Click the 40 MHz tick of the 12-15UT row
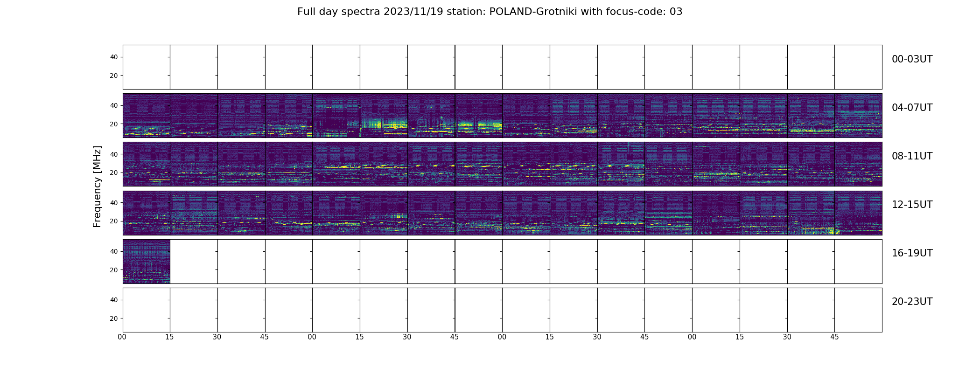This screenshot has height=373, width=980. point(113,202)
